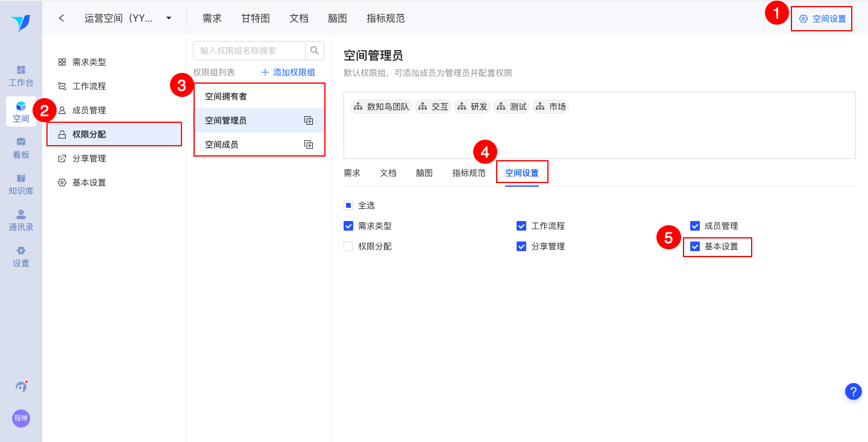Open the 通讯录 contacts sidebar icon
868x442 pixels.
[21, 220]
